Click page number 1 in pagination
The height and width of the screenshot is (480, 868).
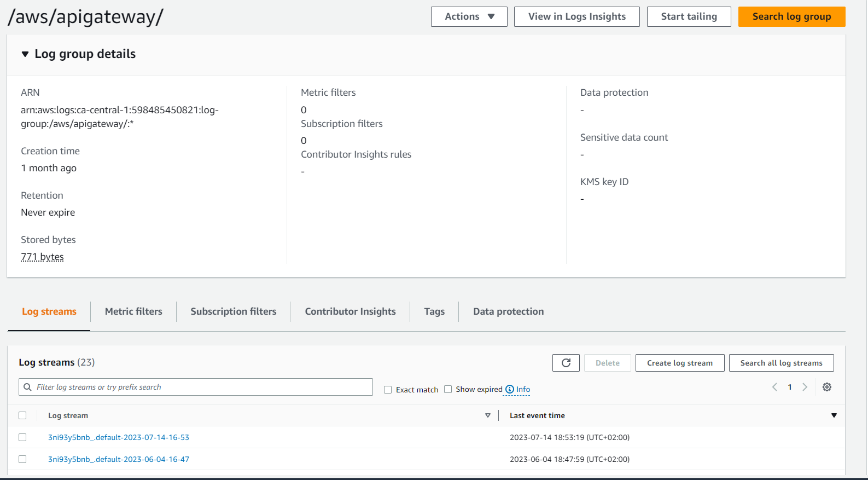[790, 387]
